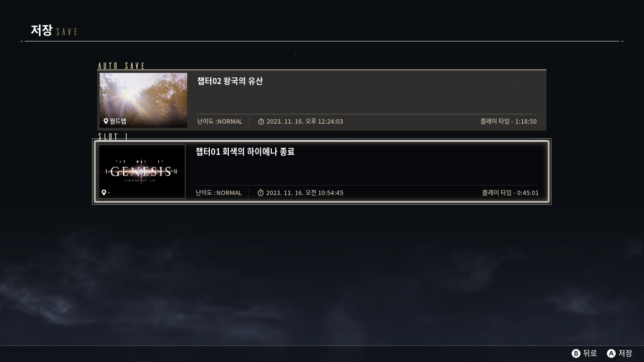
Task: Click the 저장 SAVE page title
Action: tap(54, 30)
